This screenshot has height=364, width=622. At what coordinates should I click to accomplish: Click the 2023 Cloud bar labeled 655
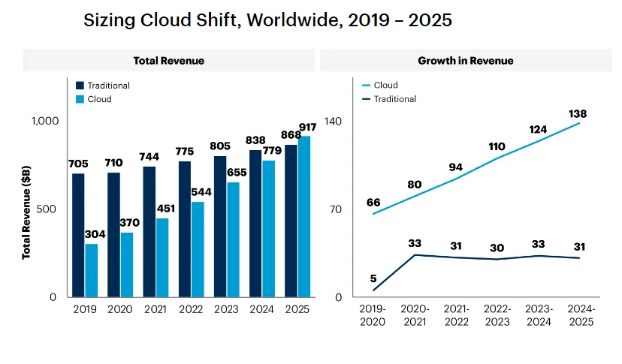(233, 240)
